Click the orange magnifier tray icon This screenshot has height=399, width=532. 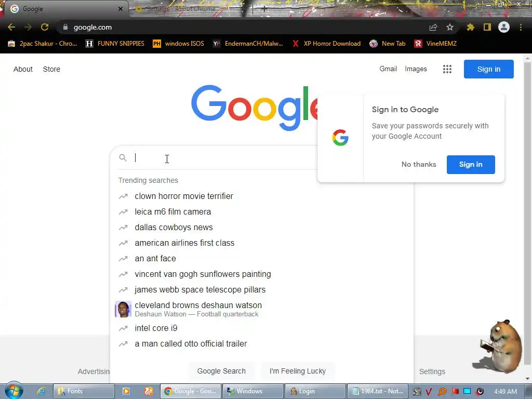(x=442, y=392)
